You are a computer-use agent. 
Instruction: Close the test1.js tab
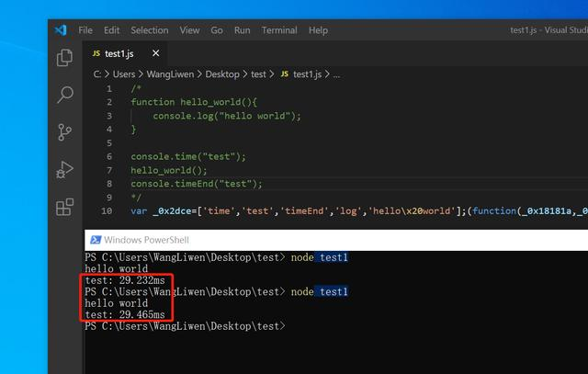155,53
